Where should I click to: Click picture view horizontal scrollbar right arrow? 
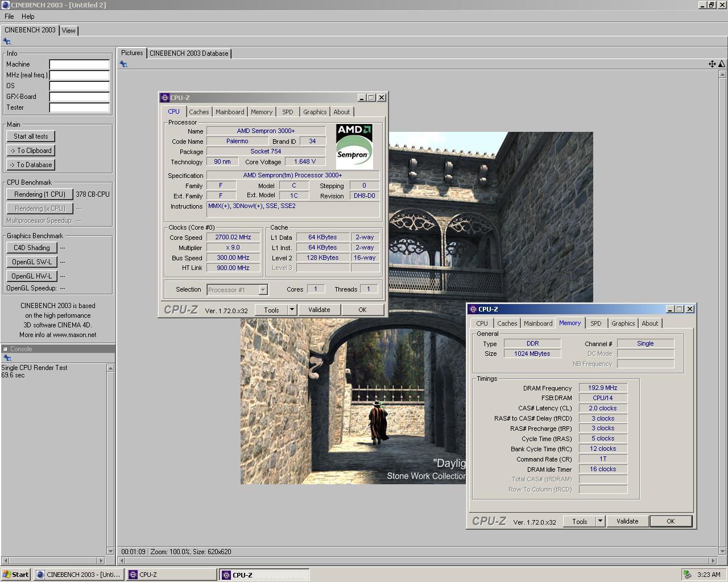tap(713, 560)
